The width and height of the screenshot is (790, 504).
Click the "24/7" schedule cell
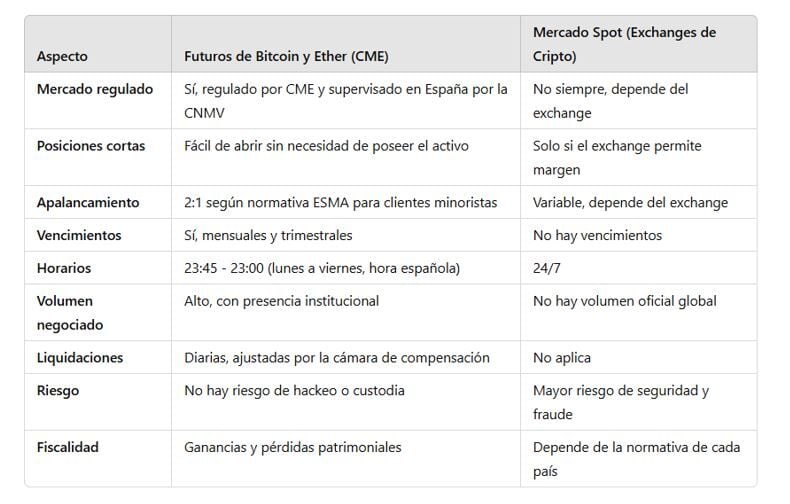548,268
